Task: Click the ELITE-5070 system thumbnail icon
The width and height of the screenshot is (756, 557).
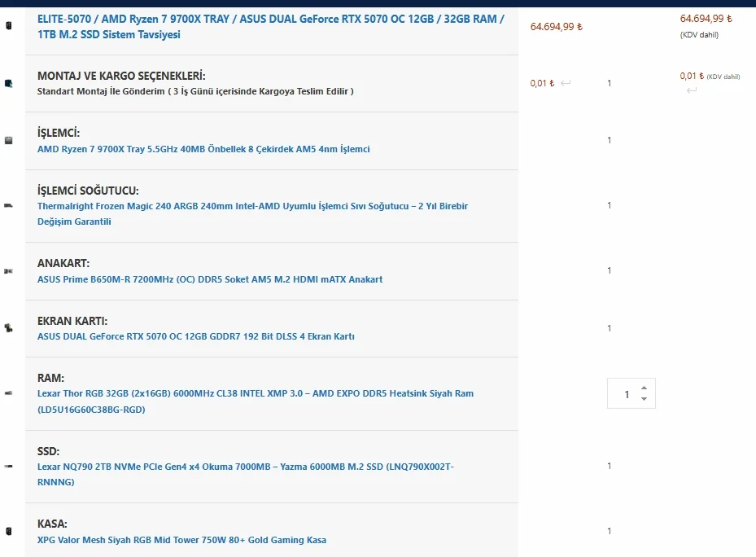Action: pyautogui.click(x=9, y=25)
